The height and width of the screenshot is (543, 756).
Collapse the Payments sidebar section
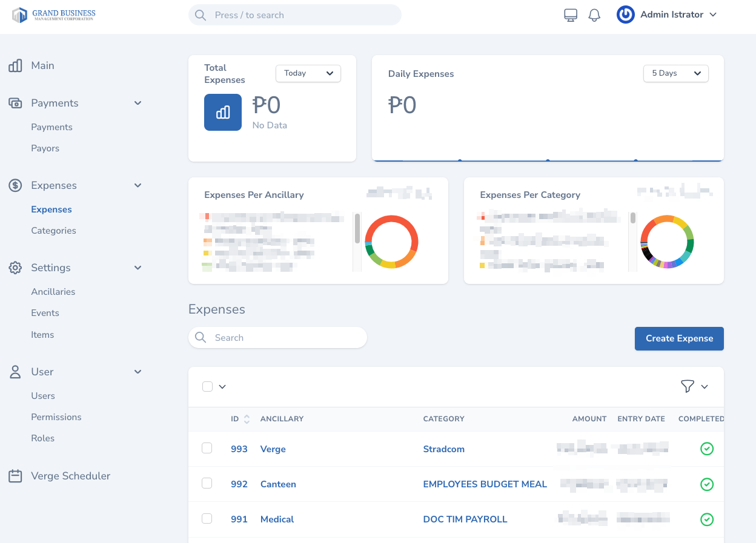coord(138,103)
